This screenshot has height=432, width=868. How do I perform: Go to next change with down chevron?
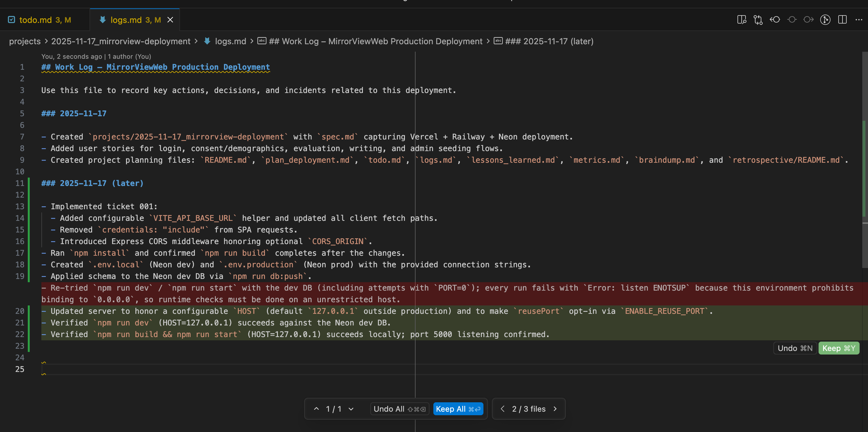[351, 409]
